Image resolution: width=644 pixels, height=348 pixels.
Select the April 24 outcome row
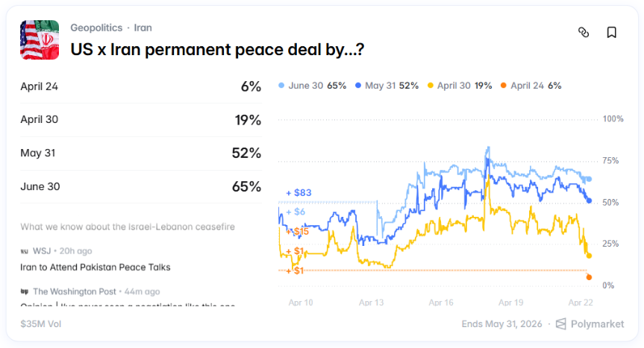140,86
